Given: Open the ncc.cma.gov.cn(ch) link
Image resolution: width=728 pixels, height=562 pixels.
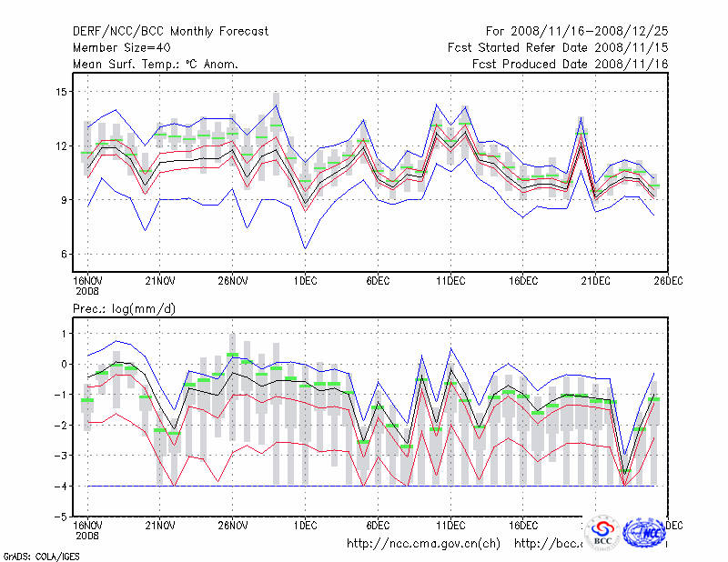Looking at the screenshot, I should [x=424, y=544].
